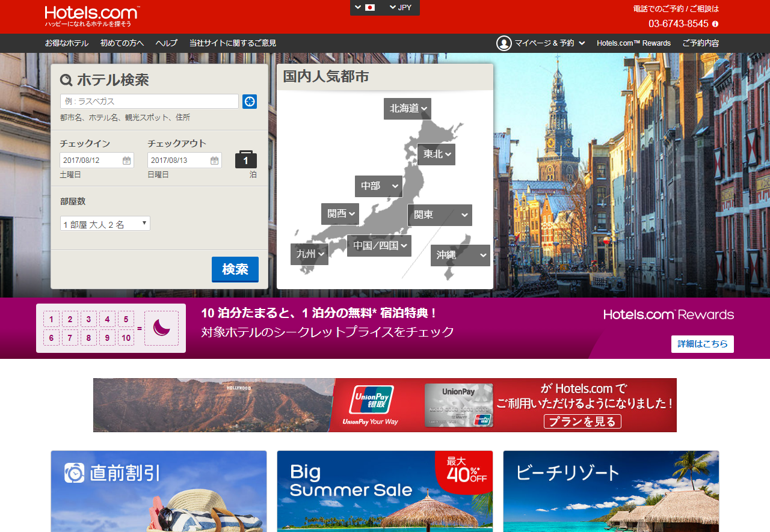Expand マイページ & 予約 menu
The image size is (770, 532).
549,43
